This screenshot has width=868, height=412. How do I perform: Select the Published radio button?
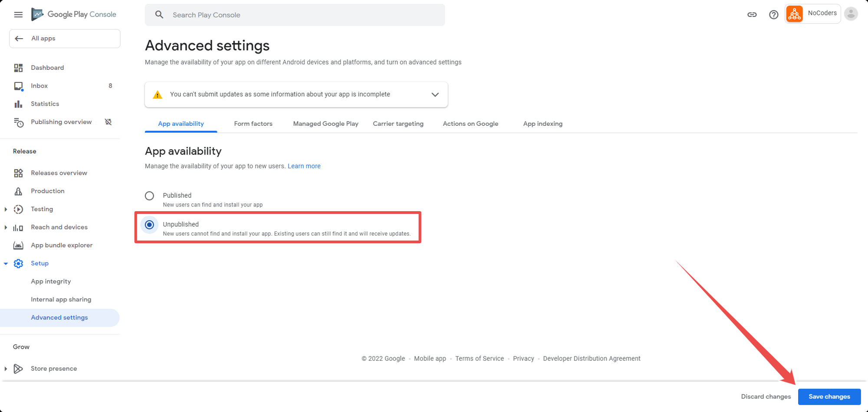coord(149,196)
